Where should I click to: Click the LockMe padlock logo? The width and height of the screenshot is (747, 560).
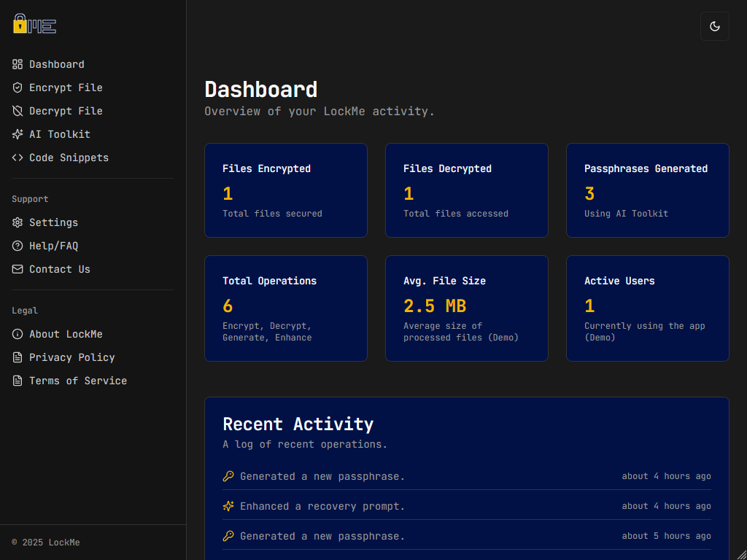tap(34, 23)
